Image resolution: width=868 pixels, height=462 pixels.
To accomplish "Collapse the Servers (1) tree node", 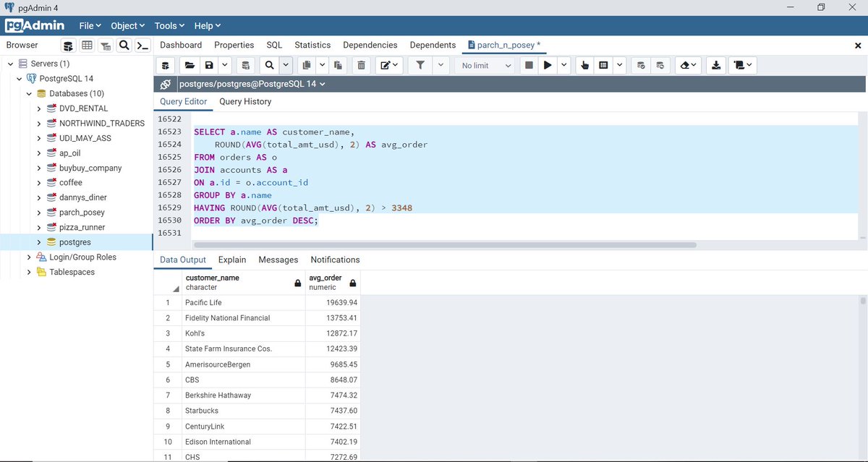I will (12, 64).
